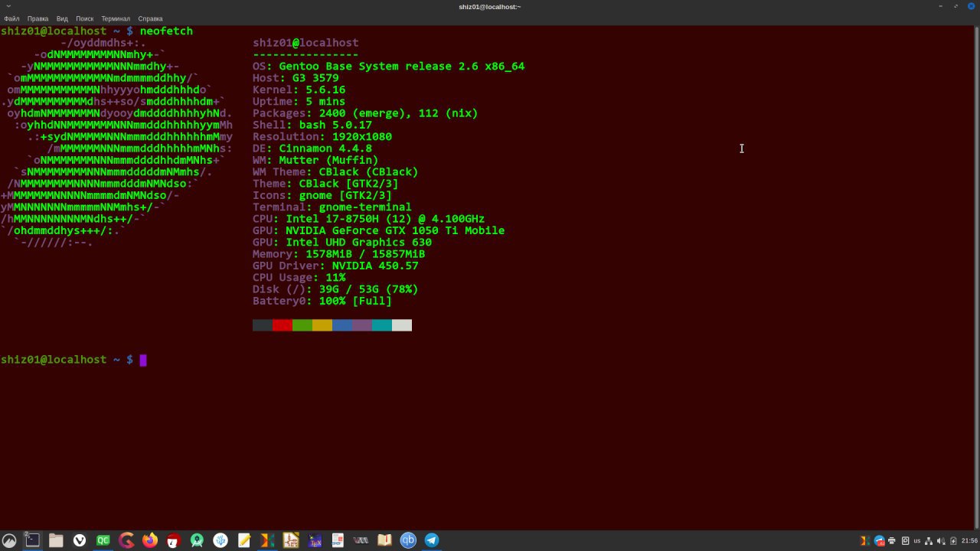
Task: Click the 'Terminal: gnome-terminal' line
Action: (x=332, y=207)
